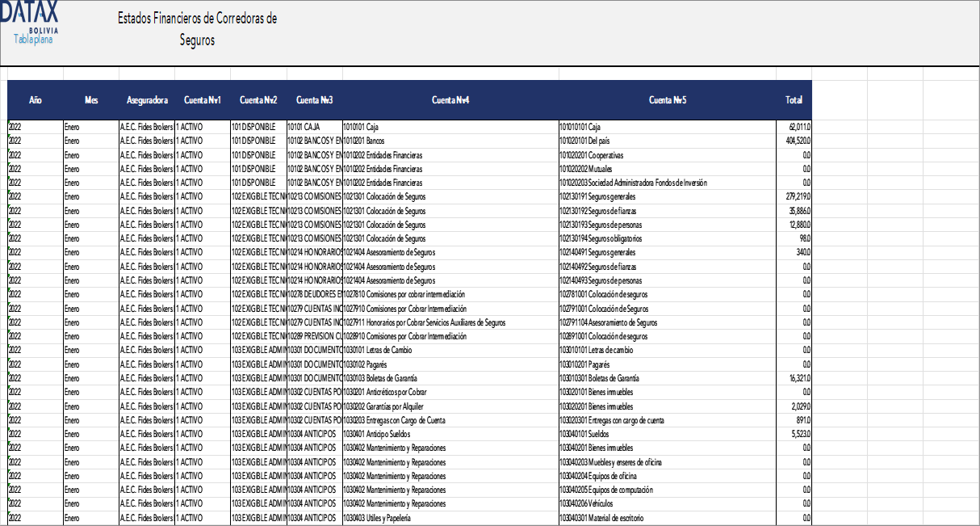This screenshot has width=980, height=526.
Task: Click the total value 891.0
Action: click(x=794, y=420)
